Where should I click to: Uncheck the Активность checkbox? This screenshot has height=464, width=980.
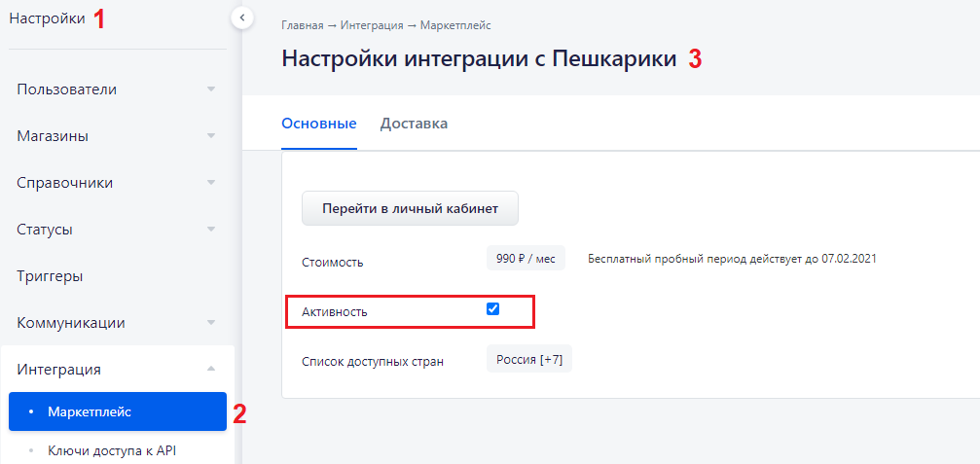[x=492, y=308]
